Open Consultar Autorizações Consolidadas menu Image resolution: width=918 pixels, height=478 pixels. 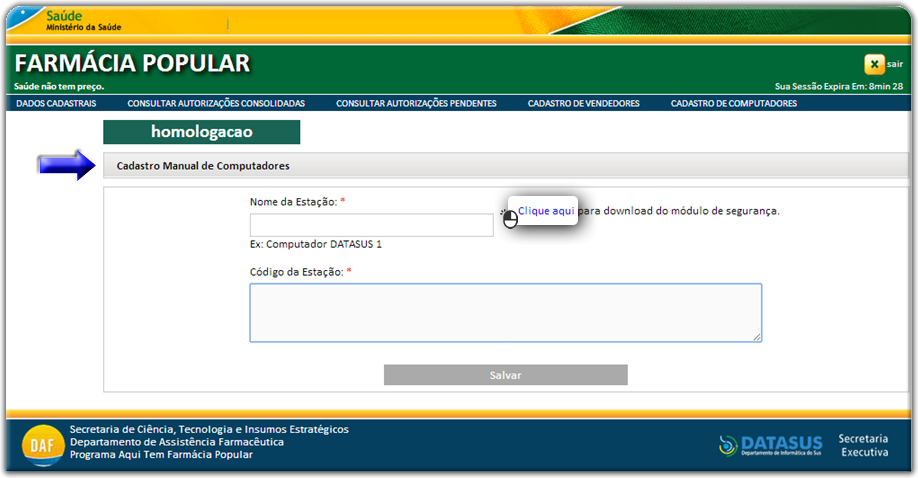(x=216, y=103)
